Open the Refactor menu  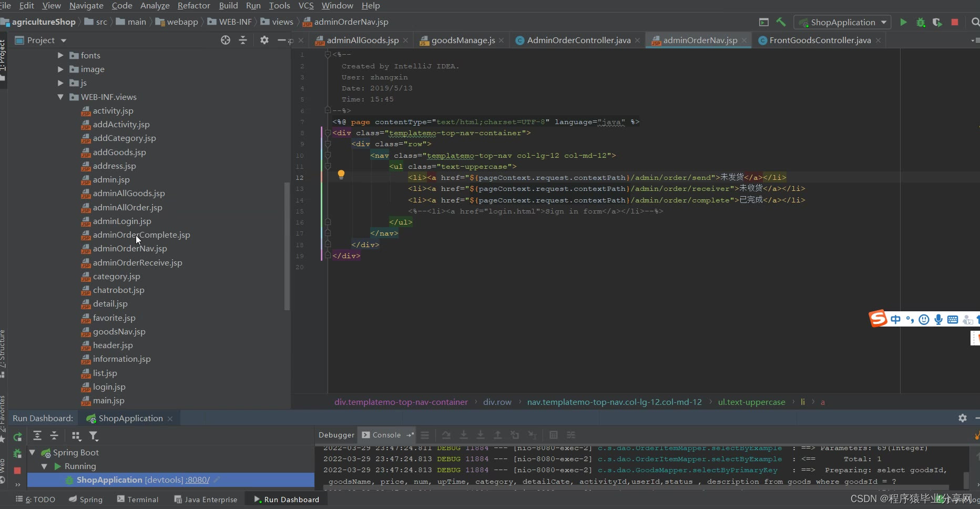tap(193, 6)
